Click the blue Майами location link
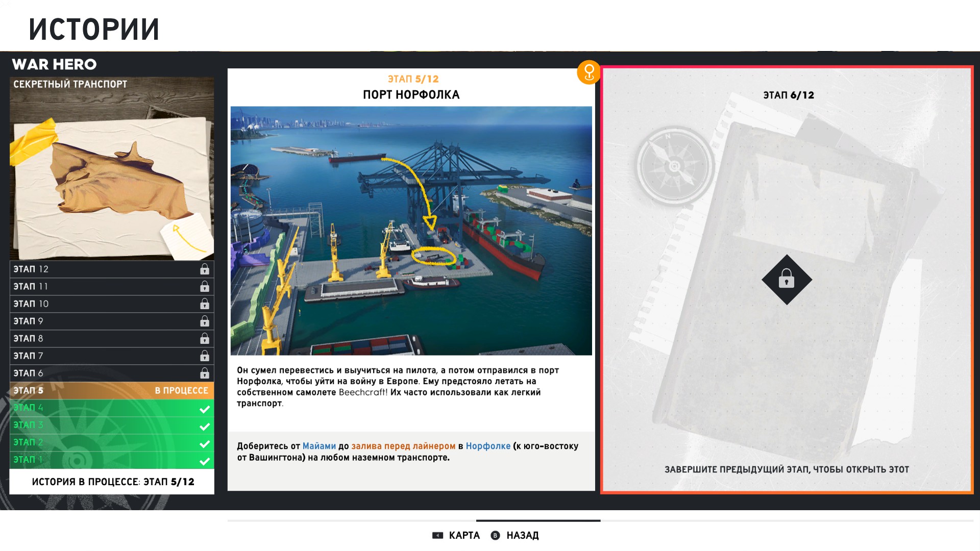Image resolution: width=980 pixels, height=551 pixels. tap(320, 446)
